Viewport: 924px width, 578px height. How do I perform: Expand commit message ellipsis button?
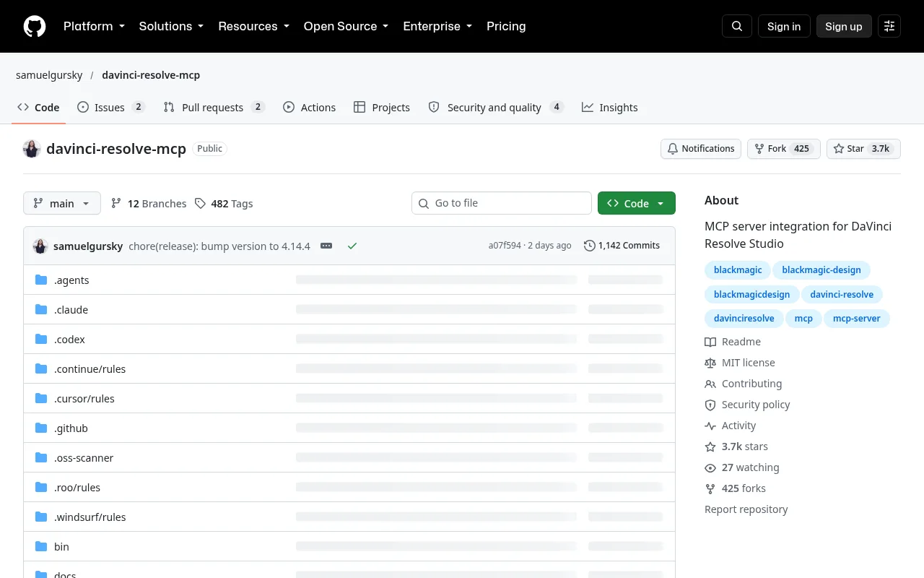[x=326, y=246]
